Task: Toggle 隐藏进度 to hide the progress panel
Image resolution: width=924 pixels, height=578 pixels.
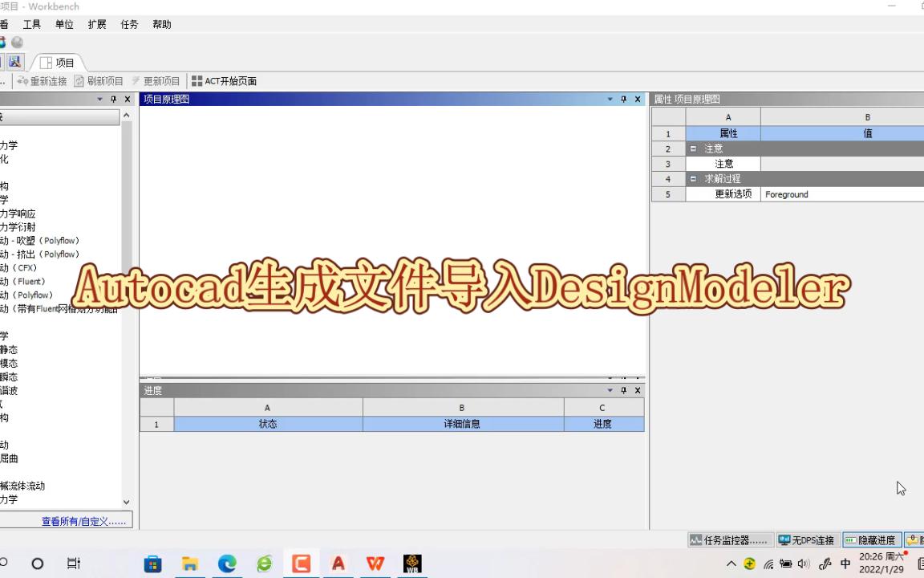Action: click(x=871, y=539)
